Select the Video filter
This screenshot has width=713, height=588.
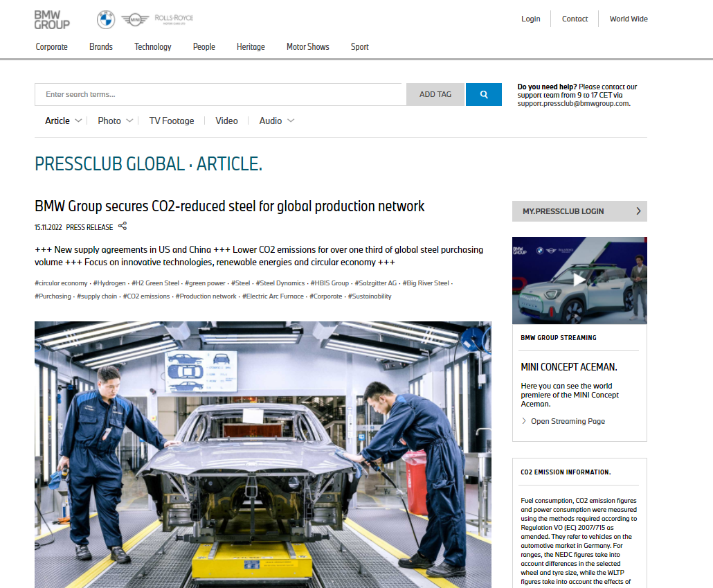226,121
